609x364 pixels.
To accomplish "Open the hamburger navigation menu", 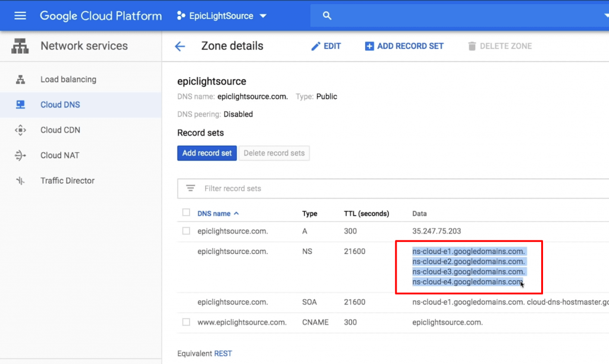I will [x=20, y=15].
